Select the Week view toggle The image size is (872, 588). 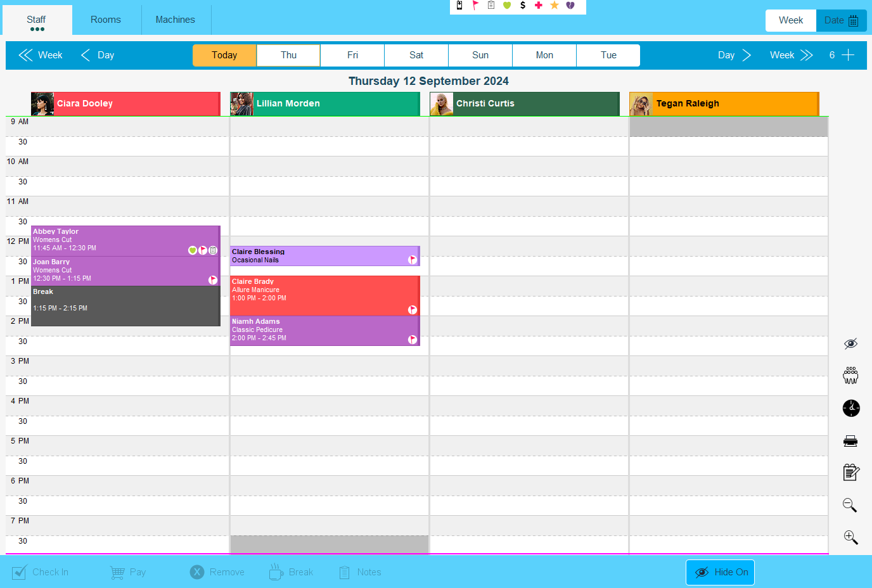791,20
